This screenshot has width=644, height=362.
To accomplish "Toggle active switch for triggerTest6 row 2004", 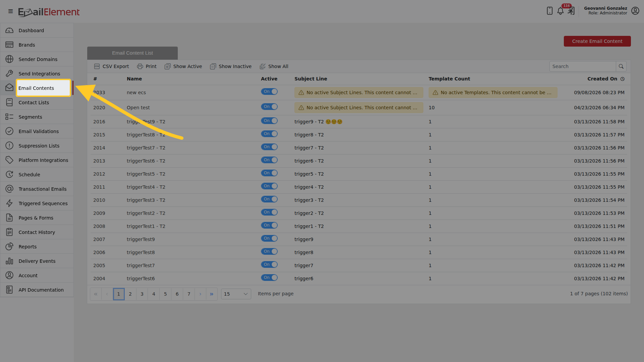I will [269, 278].
